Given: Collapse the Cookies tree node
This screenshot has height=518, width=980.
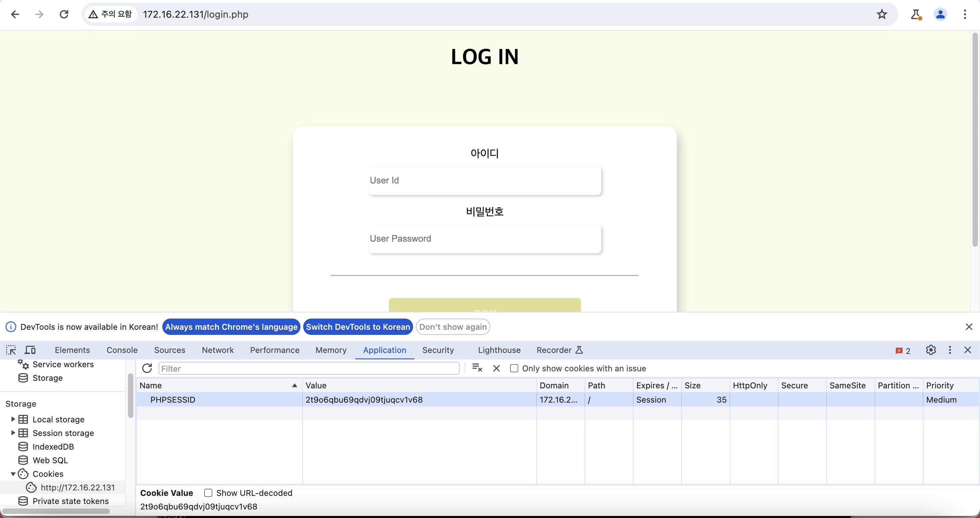Looking at the screenshot, I should (x=13, y=474).
